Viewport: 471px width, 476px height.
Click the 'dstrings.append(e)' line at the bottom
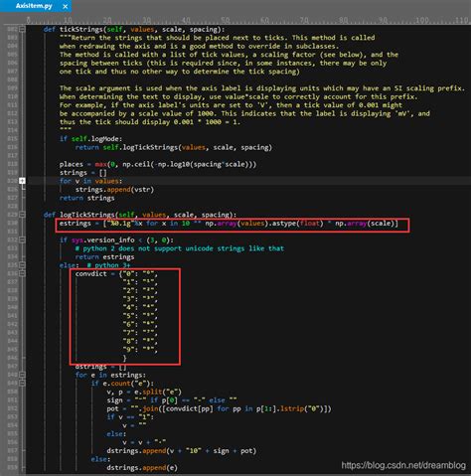pyautogui.click(x=142, y=468)
